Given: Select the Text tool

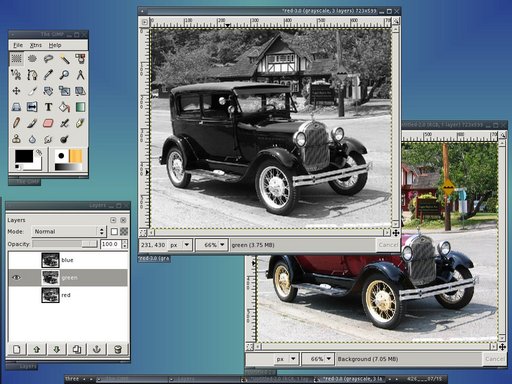Looking at the screenshot, I should (x=48, y=107).
